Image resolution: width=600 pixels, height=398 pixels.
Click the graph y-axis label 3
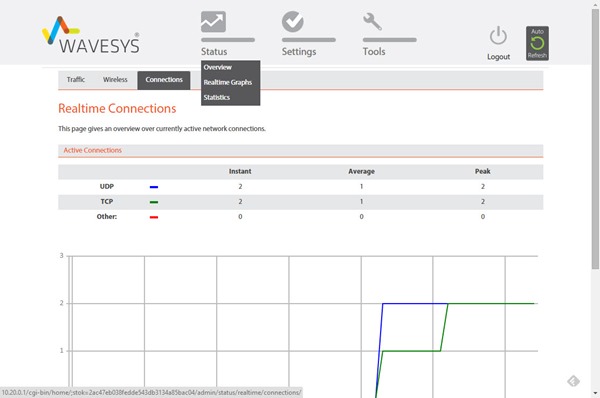tap(61, 256)
